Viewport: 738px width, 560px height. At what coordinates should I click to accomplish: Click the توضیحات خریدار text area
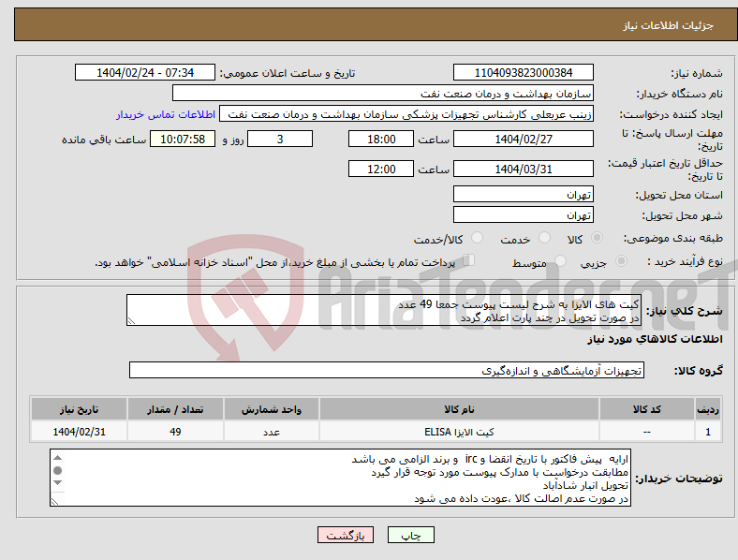point(340,478)
